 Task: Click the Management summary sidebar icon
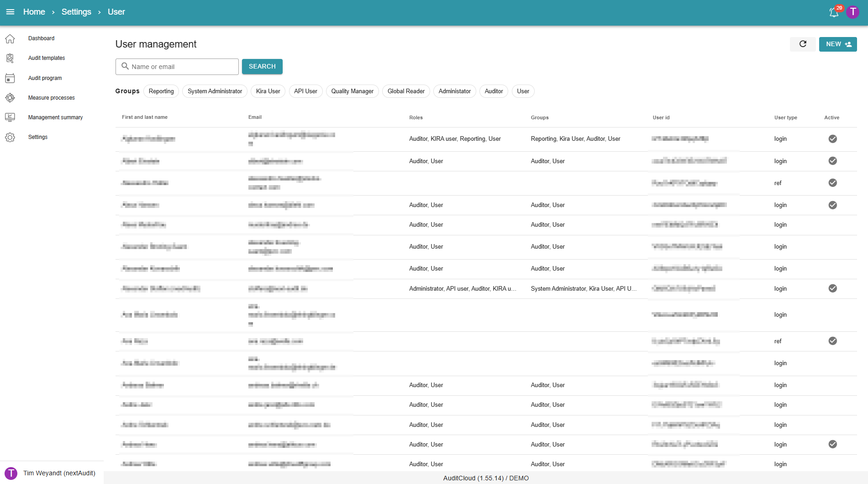click(x=10, y=117)
